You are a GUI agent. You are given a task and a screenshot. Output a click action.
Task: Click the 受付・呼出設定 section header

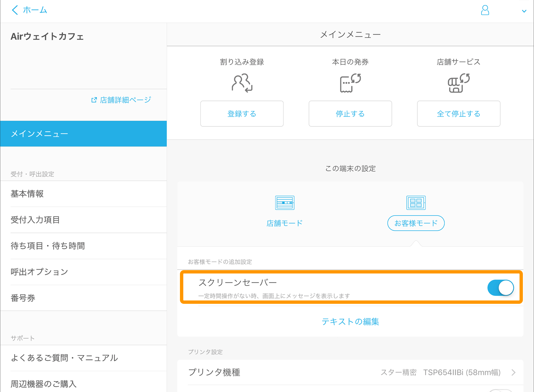pyautogui.click(x=33, y=174)
